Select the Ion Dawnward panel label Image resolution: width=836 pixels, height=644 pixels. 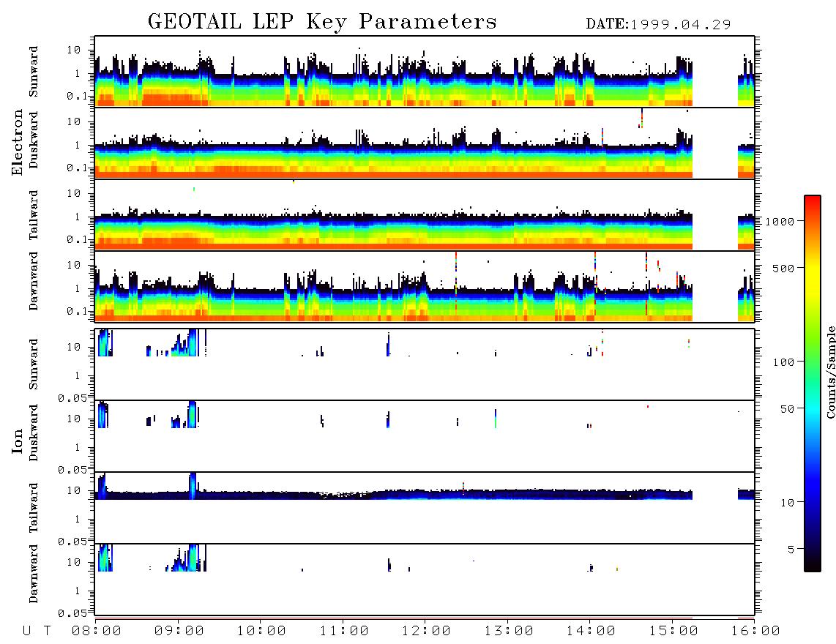click(x=34, y=573)
